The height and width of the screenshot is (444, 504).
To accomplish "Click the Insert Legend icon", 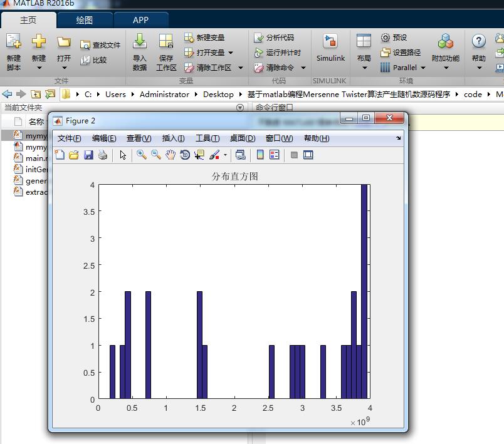I will click(275, 155).
